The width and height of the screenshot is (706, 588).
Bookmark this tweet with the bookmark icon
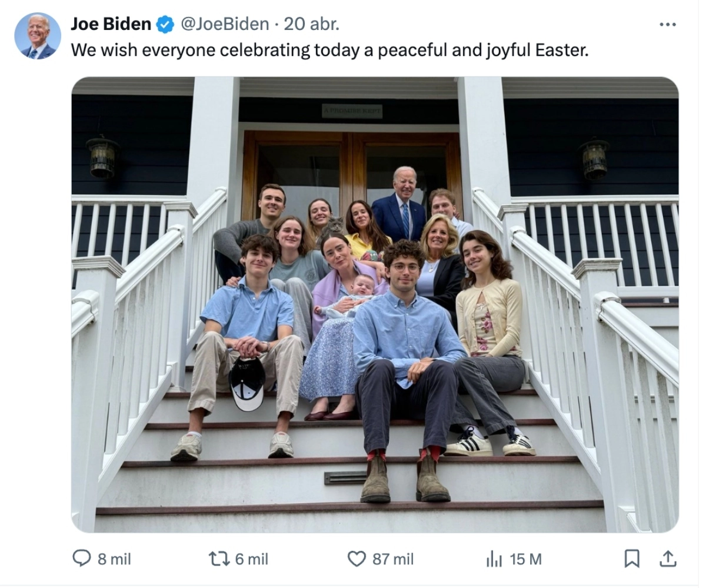pyautogui.click(x=631, y=559)
